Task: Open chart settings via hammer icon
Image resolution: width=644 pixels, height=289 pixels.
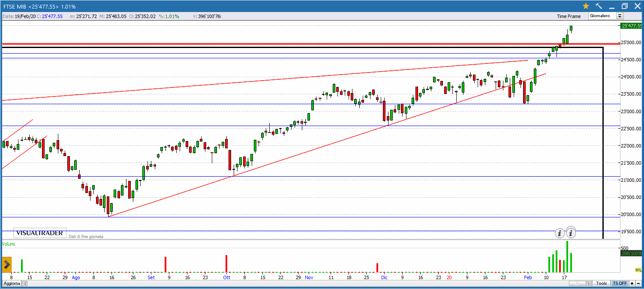Action: click(x=599, y=6)
